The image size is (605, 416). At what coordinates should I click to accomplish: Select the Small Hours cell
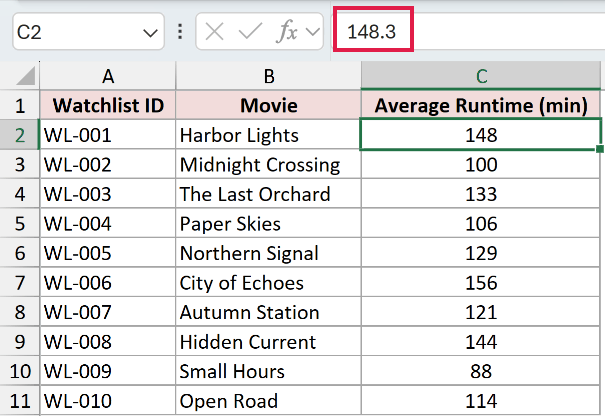coord(269,371)
